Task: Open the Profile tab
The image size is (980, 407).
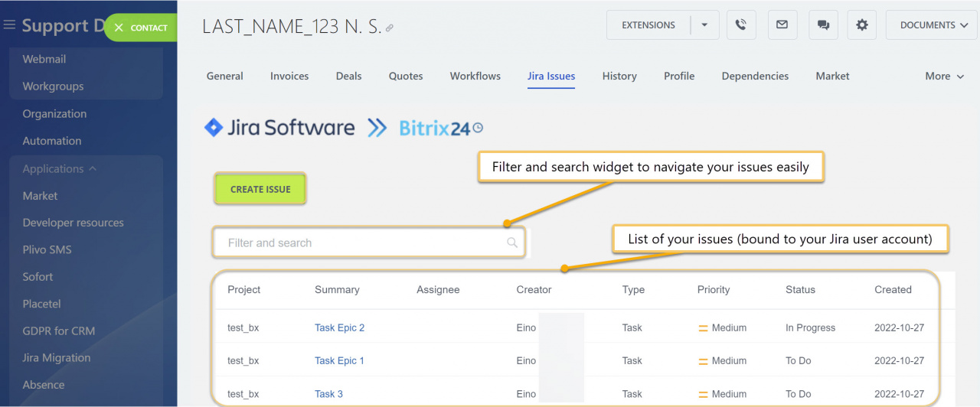Action: click(x=679, y=76)
